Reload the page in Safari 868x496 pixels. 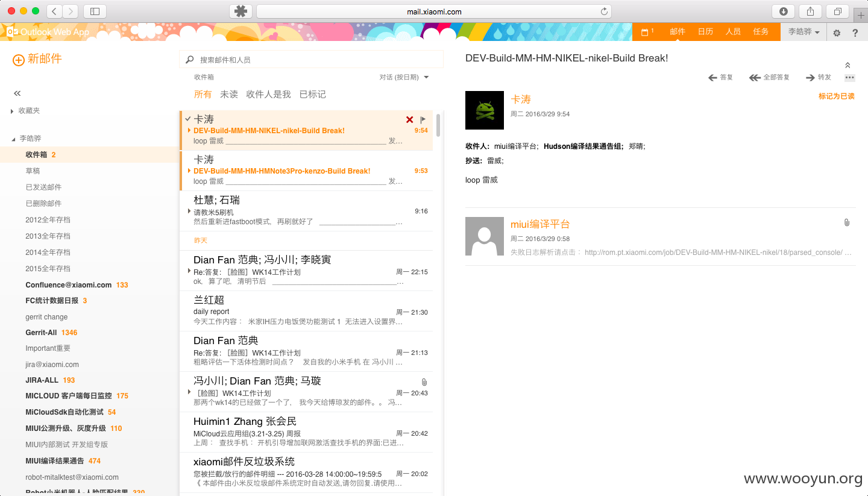coord(604,11)
